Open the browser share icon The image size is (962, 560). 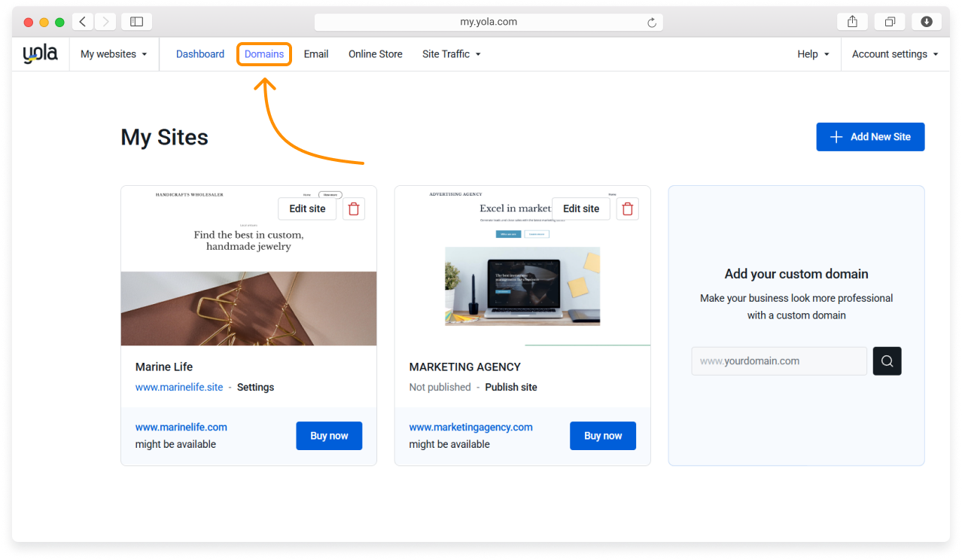[852, 22]
